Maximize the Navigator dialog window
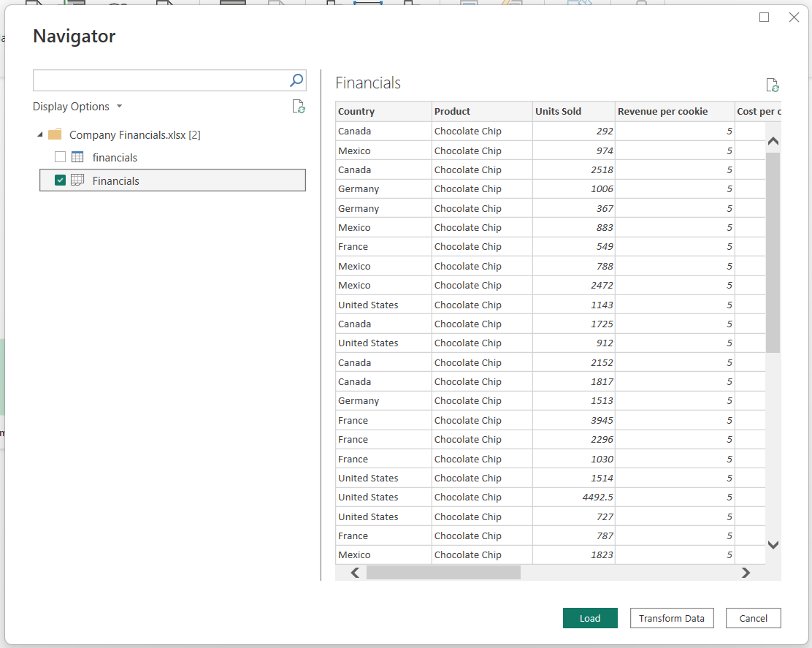 pyautogui.click(x=764, y=17)
